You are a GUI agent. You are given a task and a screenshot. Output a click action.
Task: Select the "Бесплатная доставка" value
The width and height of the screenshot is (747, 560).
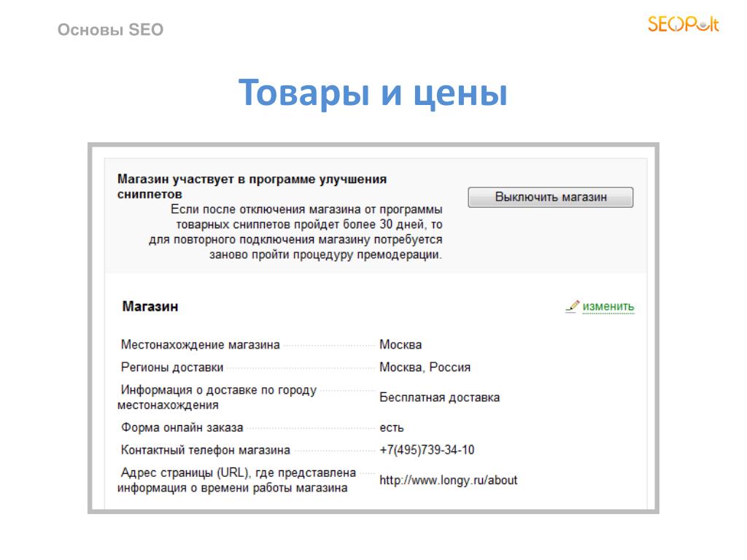coord(439,397)
